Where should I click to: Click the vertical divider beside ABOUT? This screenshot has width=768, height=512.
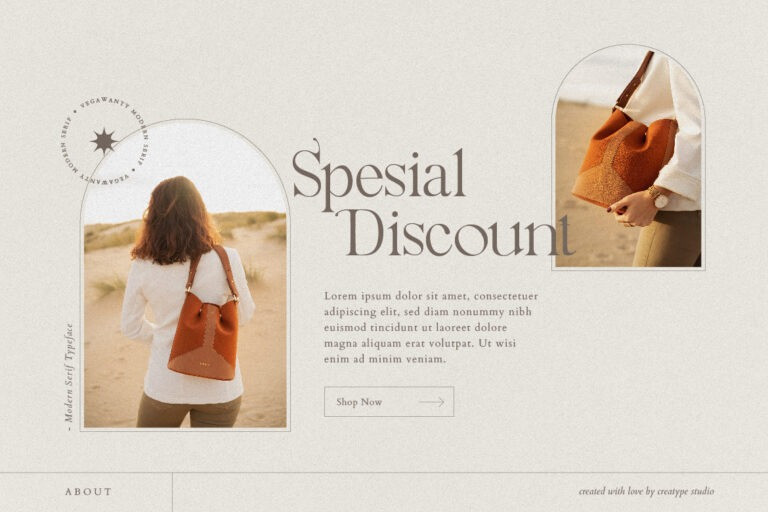[x=172, y=492]
